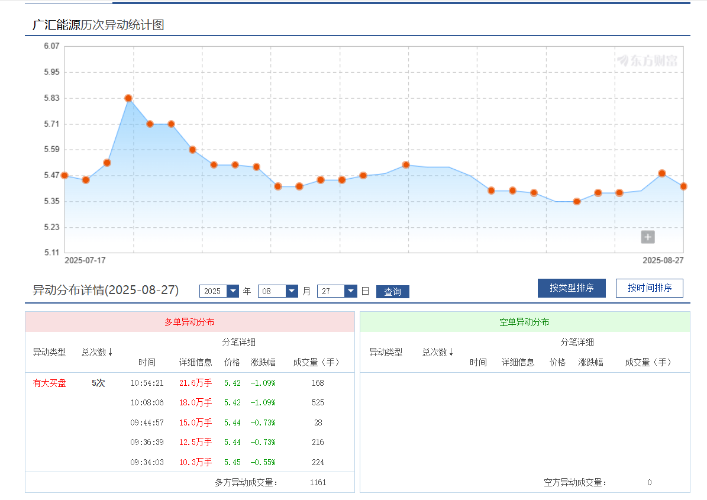Click the 查询 button
Image resolution: width=707 pixels, height=500 pixels.
(392, 292)
